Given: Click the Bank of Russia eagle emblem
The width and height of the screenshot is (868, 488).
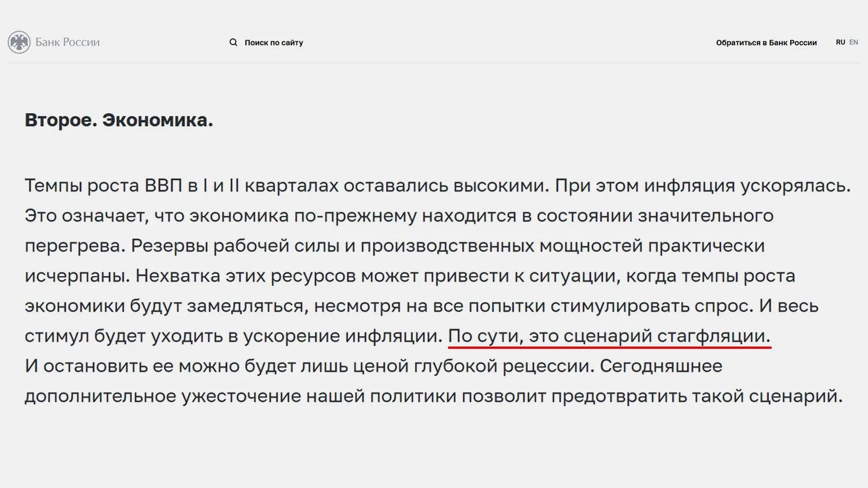Looking at the screenshot, I should (19, 42).
